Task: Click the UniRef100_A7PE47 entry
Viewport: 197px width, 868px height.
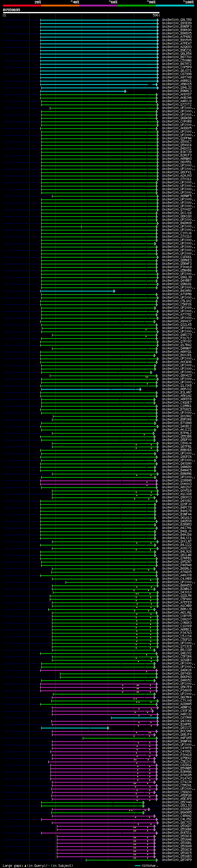Action: click(x=176, y=43)
